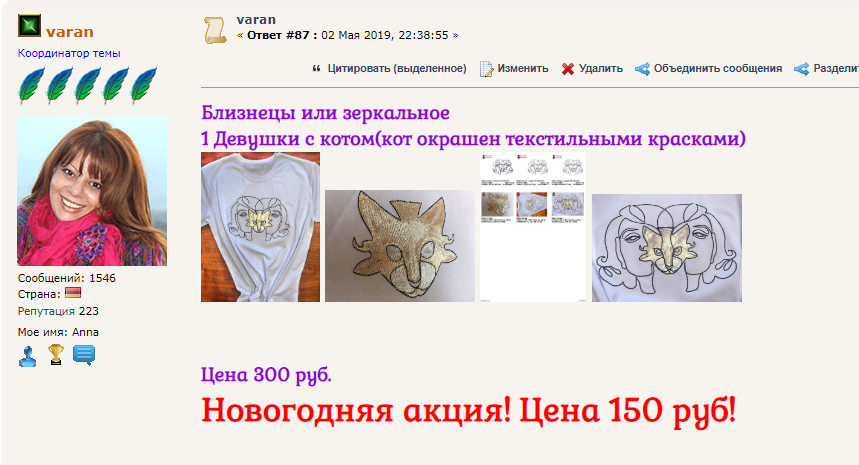Click the Объединить сообщения merge icon
859x465 pixels.
click(x=643, y=69)
